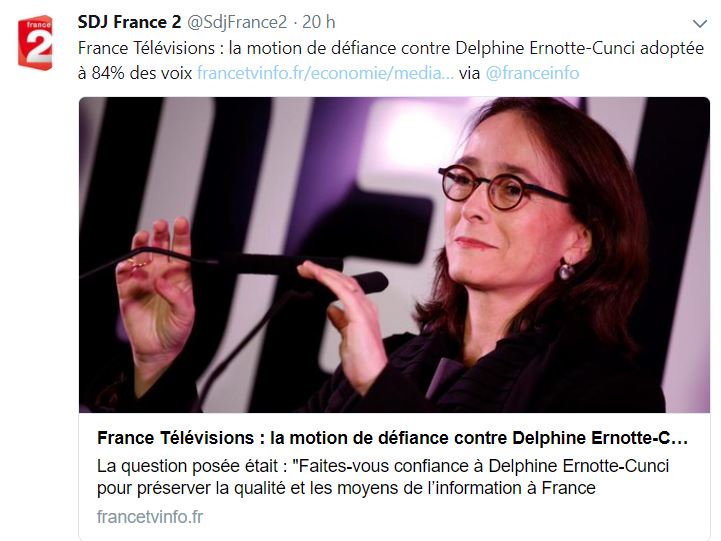Click the pearl earring in the article photo

[x=566, y=271]
